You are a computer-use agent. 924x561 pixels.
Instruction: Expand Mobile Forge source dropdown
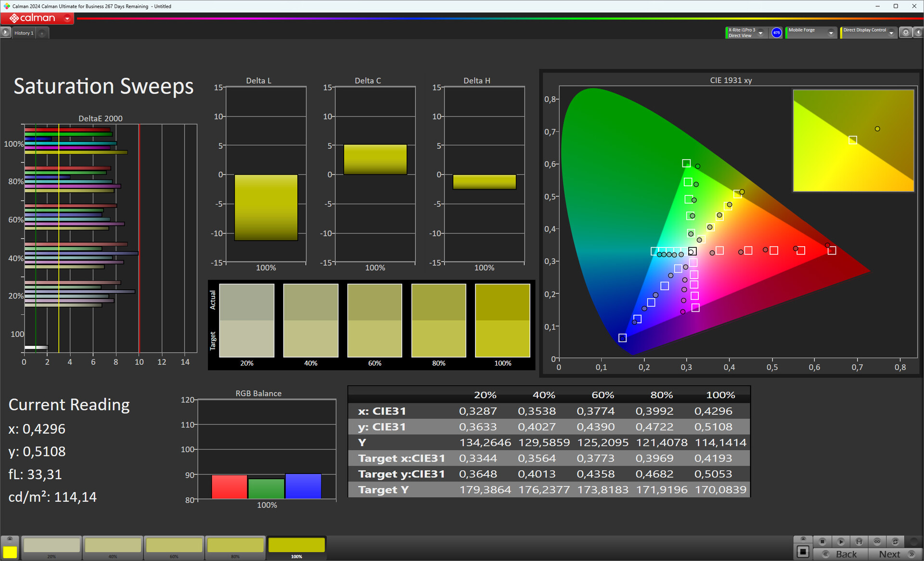(x=831, y=33)
